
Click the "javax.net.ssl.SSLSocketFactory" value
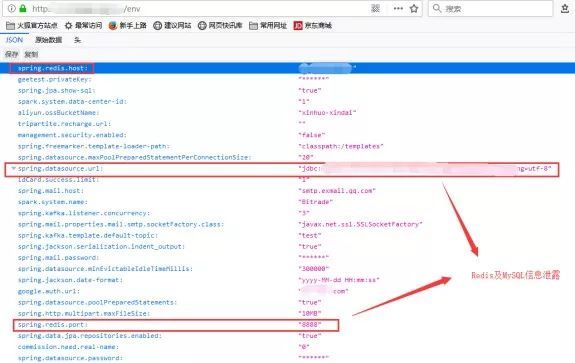click(x=360, y=224)
